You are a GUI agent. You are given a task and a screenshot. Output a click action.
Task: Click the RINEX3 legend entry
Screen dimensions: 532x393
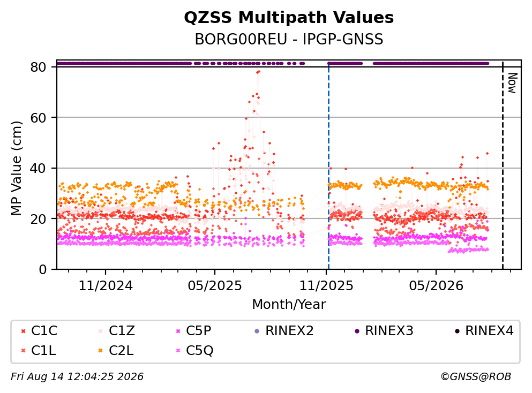click(x=384, y=330)
